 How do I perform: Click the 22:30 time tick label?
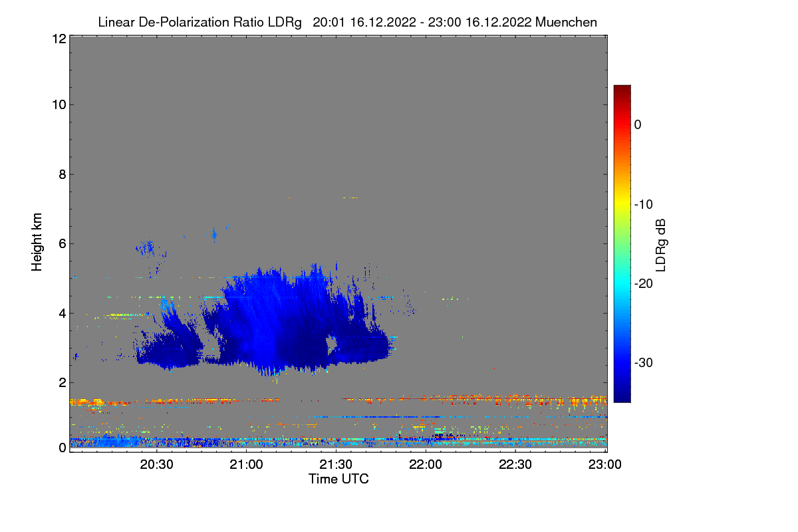coord(515,465)
